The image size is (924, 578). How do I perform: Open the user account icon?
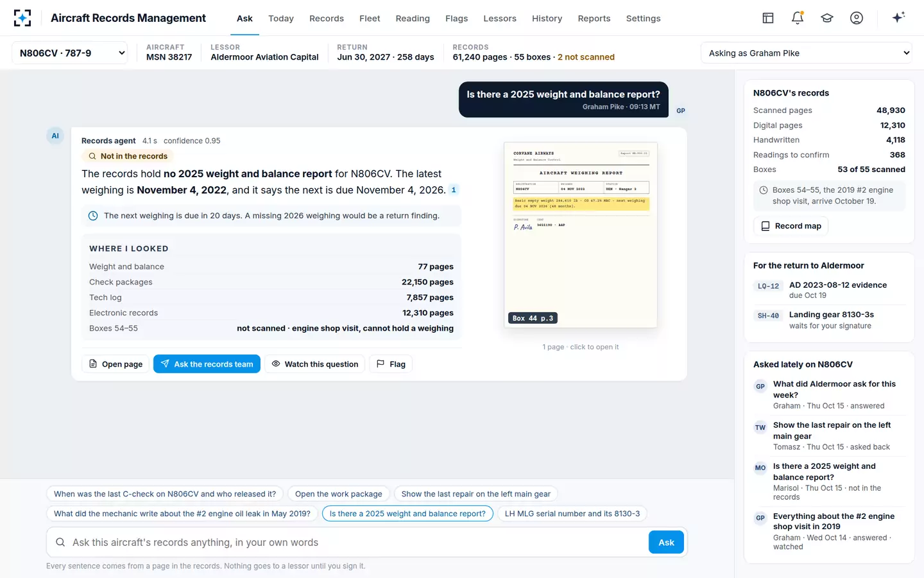pos(857,18)
